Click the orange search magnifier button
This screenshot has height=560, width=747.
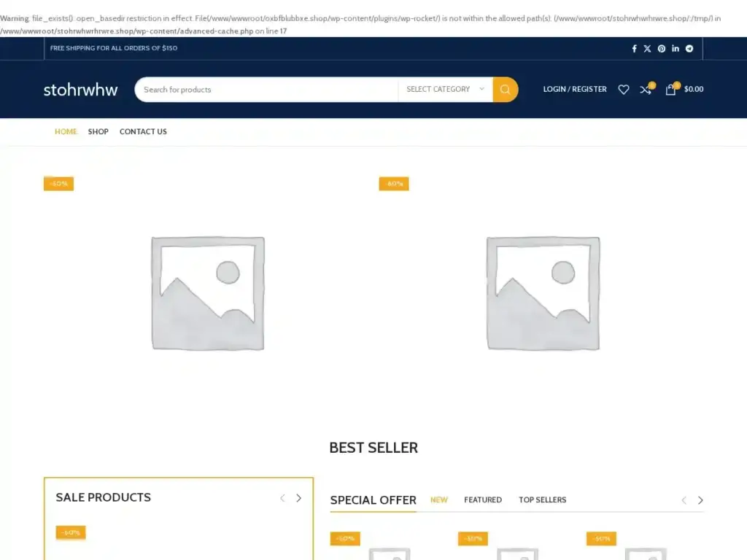506,90
